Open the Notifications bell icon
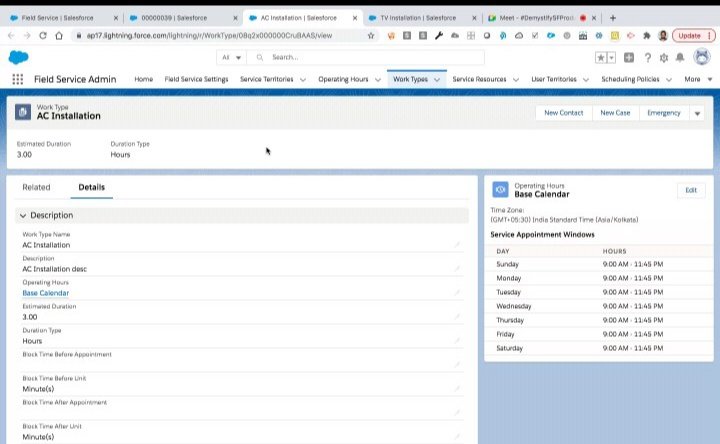Screen dimensions: 720x444 click(680, 57)
